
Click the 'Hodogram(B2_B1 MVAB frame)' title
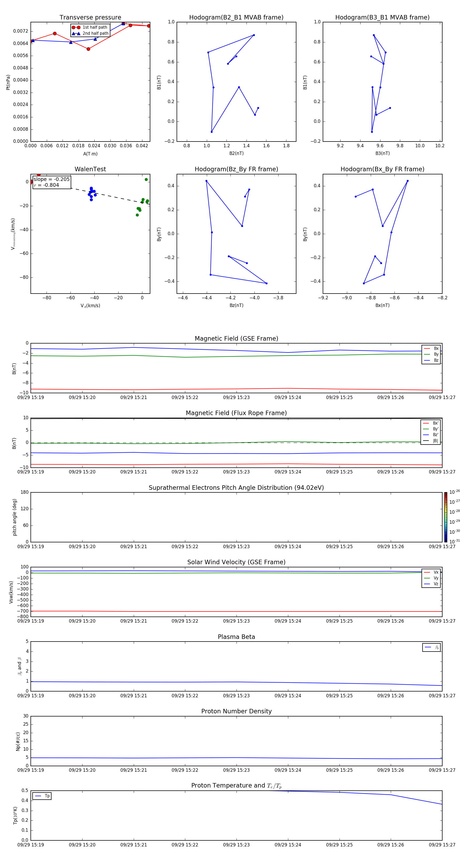pos(236,18)
